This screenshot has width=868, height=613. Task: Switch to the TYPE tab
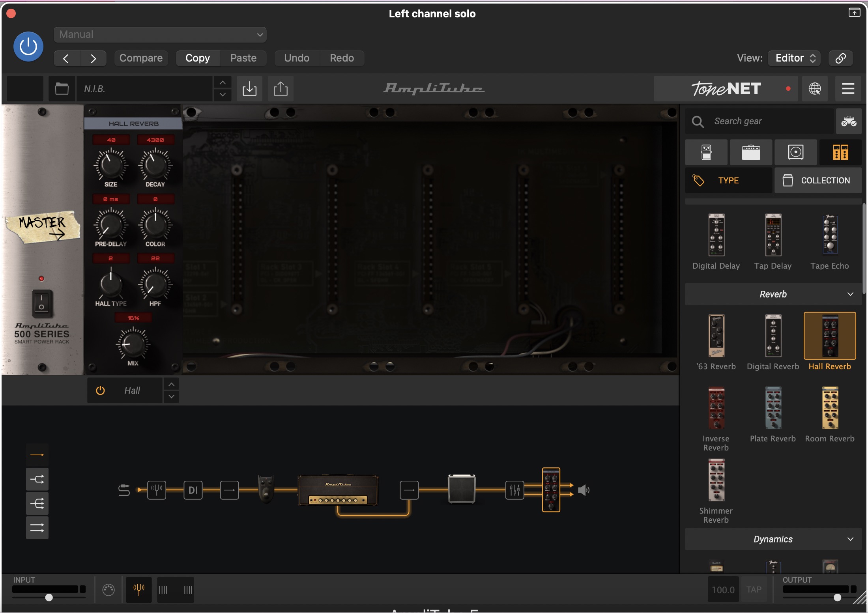[728, 180]
